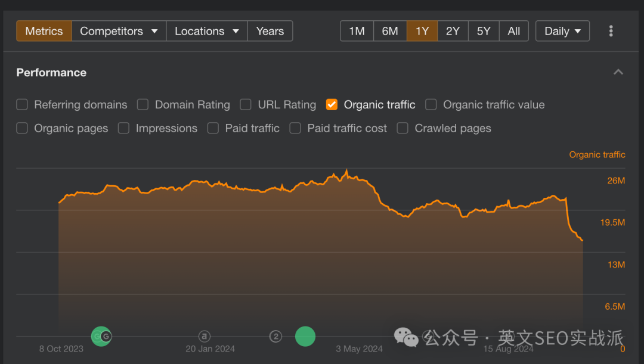The image size is (644, 364).
Task: Click the Performance section heading
Action: pyautogui.click(x=51, y=73)
